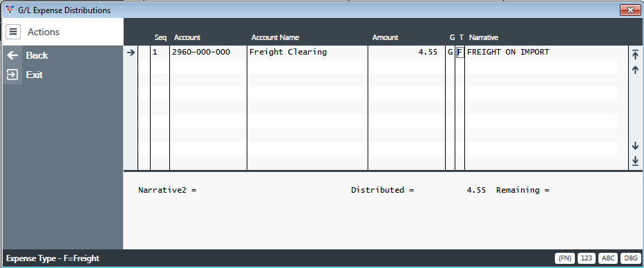Click the Back arrow icon
644x268 pixels.
coord(12,55)
